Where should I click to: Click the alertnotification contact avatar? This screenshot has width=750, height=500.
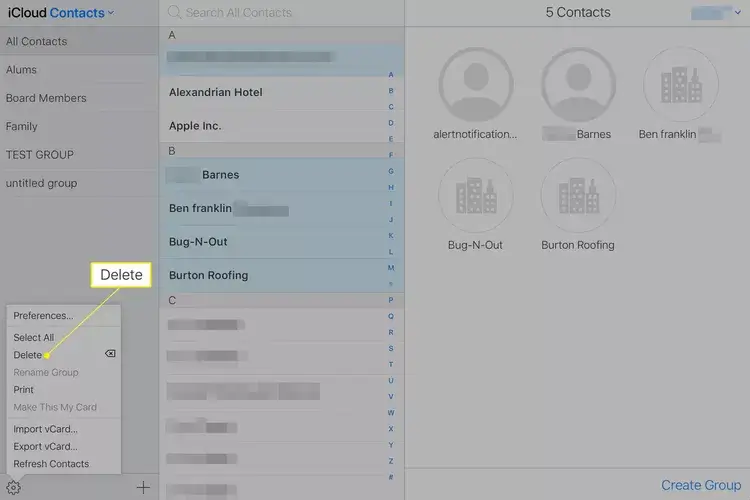point(476,85)
